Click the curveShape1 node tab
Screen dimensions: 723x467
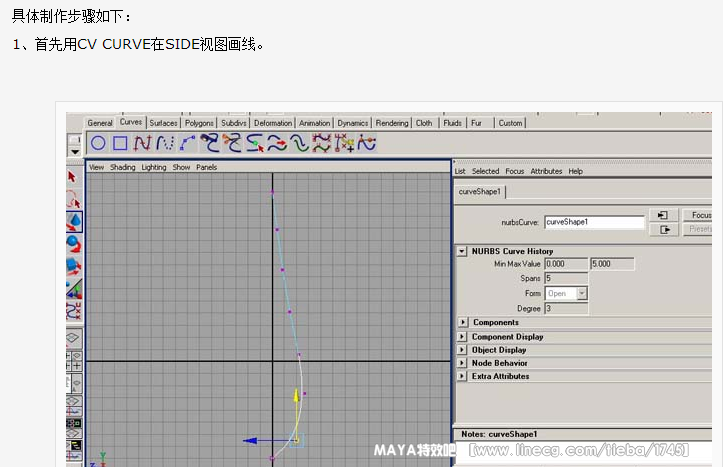tap(480, 192)
